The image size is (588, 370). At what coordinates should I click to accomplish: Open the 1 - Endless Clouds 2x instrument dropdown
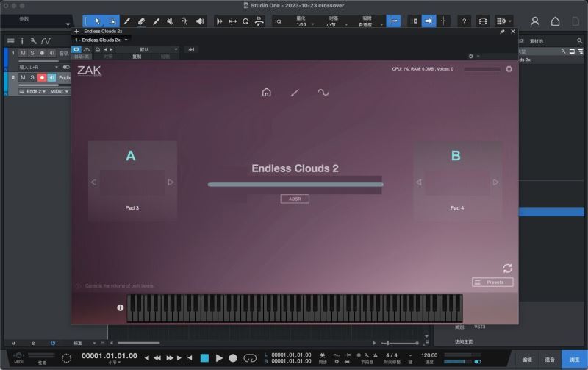pyautogui.click(x=101, y=40)
